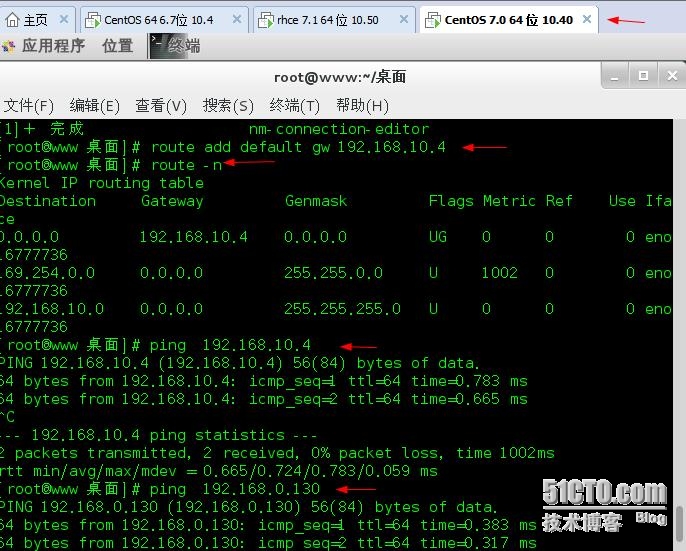Click the metric value 1002
The image size is (686, 551).
coord(500,273)
